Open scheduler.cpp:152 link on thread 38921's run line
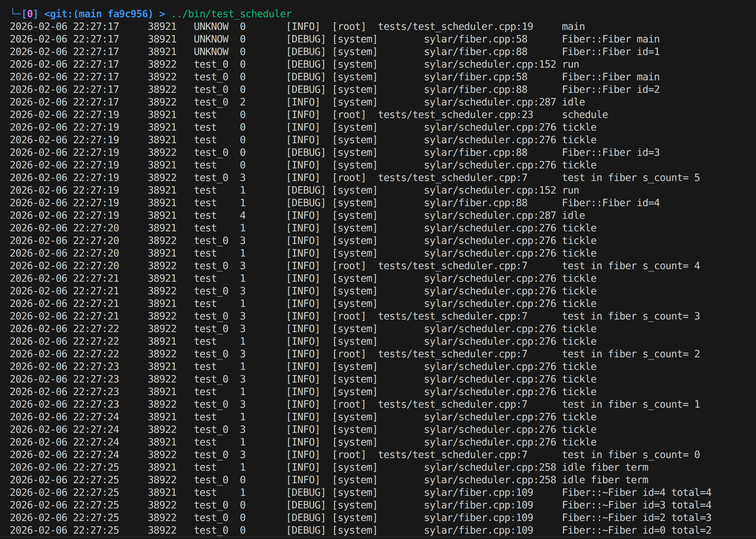The height and width of the screenshot is (539, 756). point(490,190)
